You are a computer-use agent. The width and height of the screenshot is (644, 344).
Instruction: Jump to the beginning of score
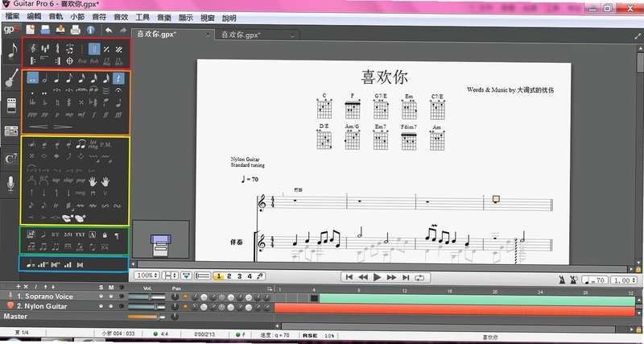pos(349,277)
